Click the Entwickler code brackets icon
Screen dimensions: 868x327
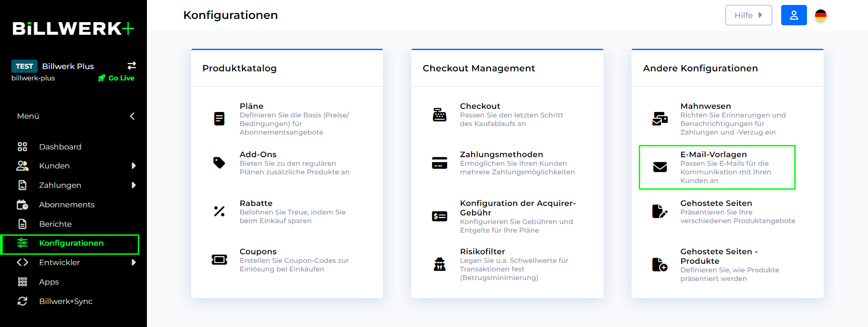click(x=22, y=262)
